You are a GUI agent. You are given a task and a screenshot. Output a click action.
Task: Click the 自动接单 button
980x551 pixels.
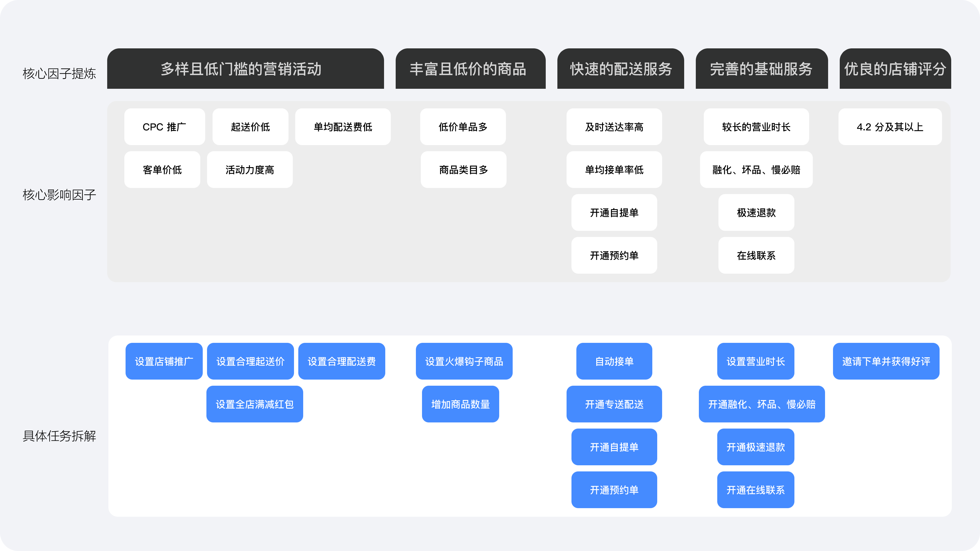pyautogui.click(x=614, y=361)
